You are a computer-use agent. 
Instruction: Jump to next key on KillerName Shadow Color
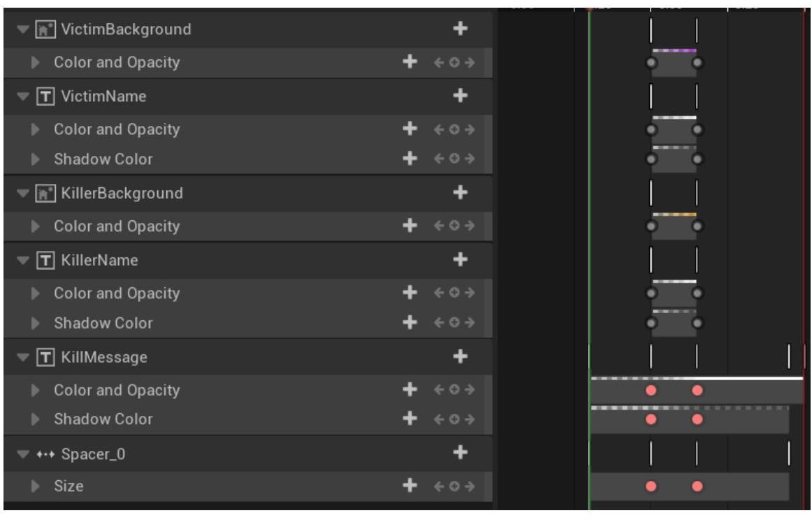[x=470, y=324]
